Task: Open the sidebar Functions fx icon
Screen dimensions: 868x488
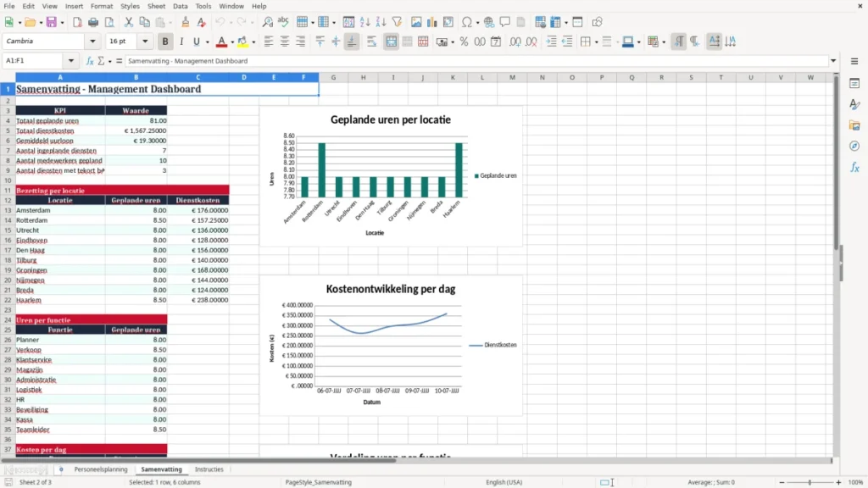Action: (854, 167)
